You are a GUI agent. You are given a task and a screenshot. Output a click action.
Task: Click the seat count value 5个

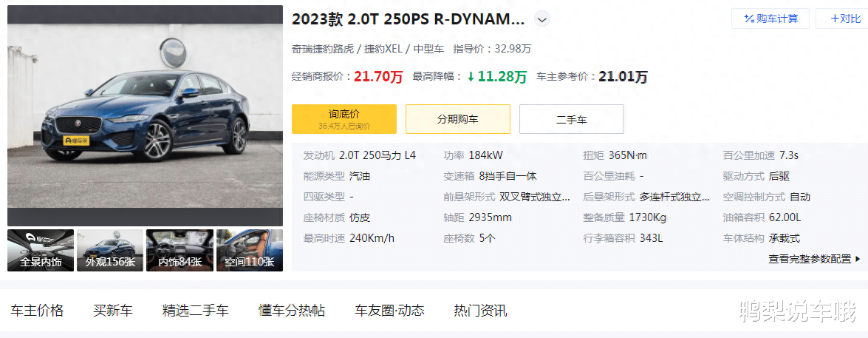[488, 238]
